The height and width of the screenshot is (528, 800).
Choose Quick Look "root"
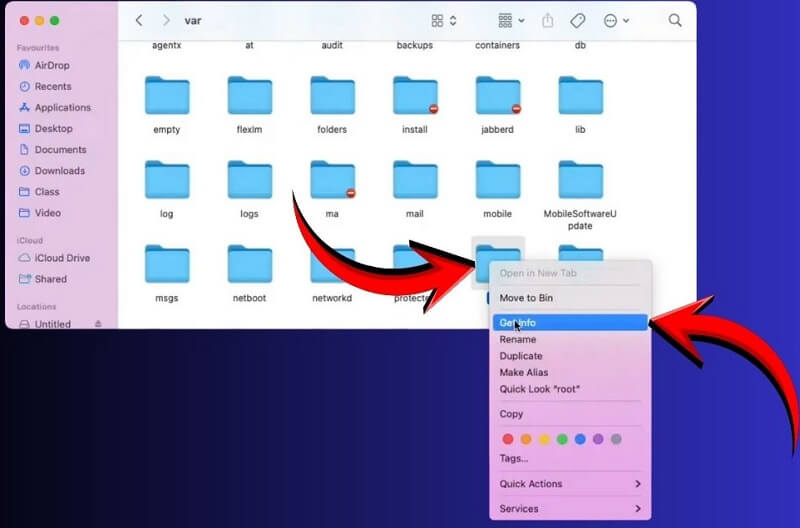pos(570,389)
